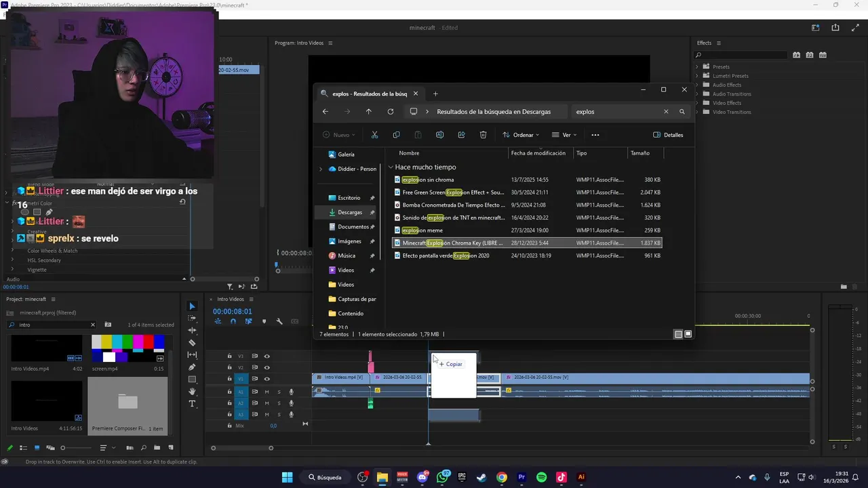The width and height of the screenshot is (868, 488).
Task: Open Descargas in Explorer sidebar
Action: point(350,212)
